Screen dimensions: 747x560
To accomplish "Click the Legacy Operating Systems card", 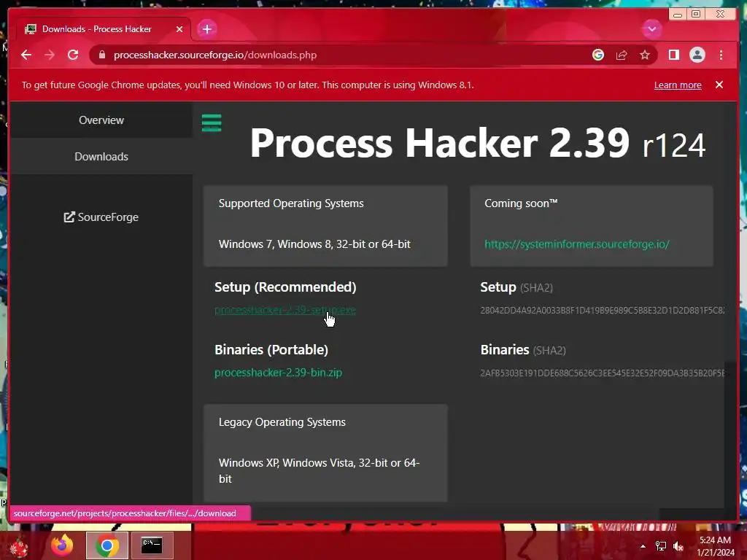I will (325, 453).
